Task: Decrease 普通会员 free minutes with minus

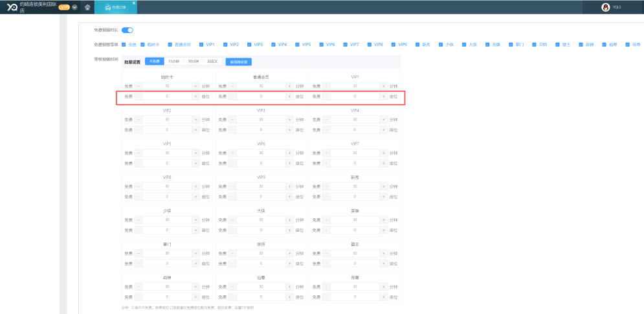Action: (x=232, y=86)
